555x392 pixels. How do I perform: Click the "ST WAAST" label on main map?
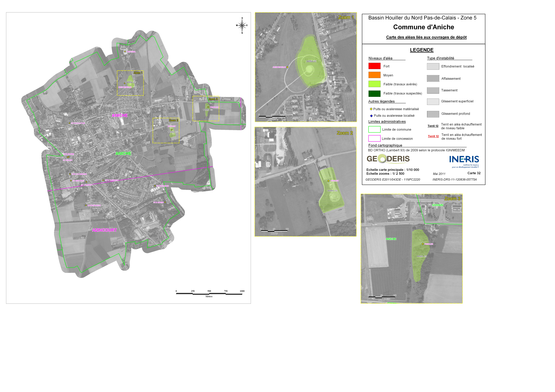68,160
